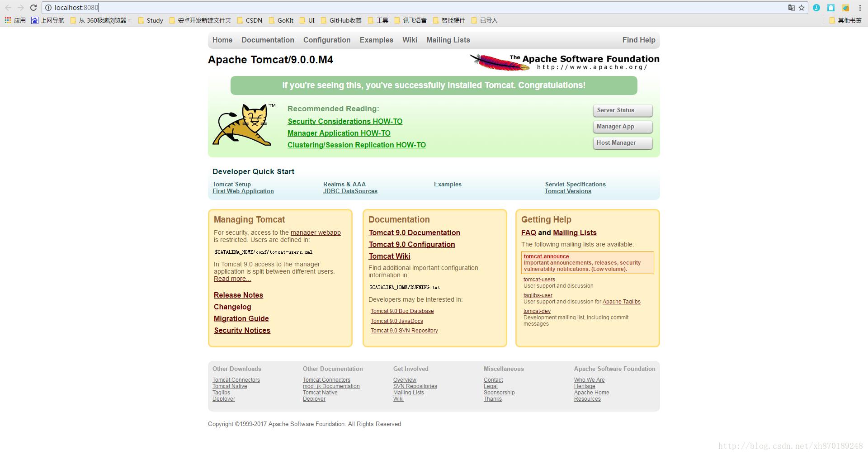Open the Study bookmark folder
Screen dimensions: 868x455
tap(151, 20)
